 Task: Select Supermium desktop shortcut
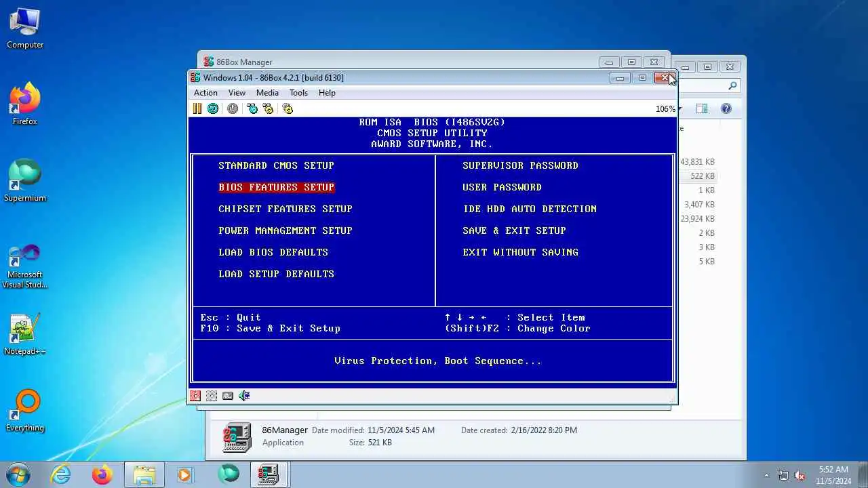(x=25, y=180)
